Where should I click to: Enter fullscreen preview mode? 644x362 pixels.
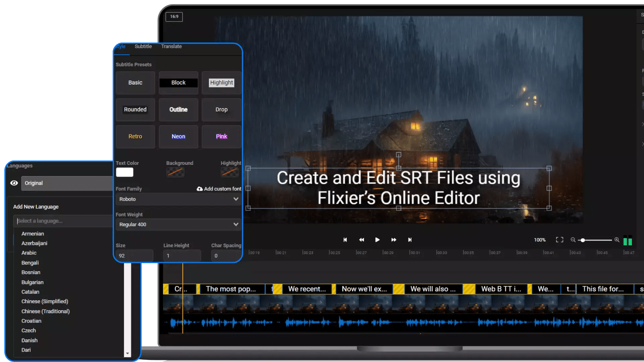tap(559, 240)
